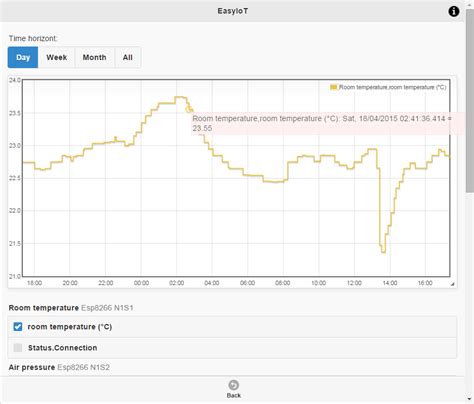Select the Day time horizon
The height and width of the screenshot is (404, 474).
(x=23, y=57)
